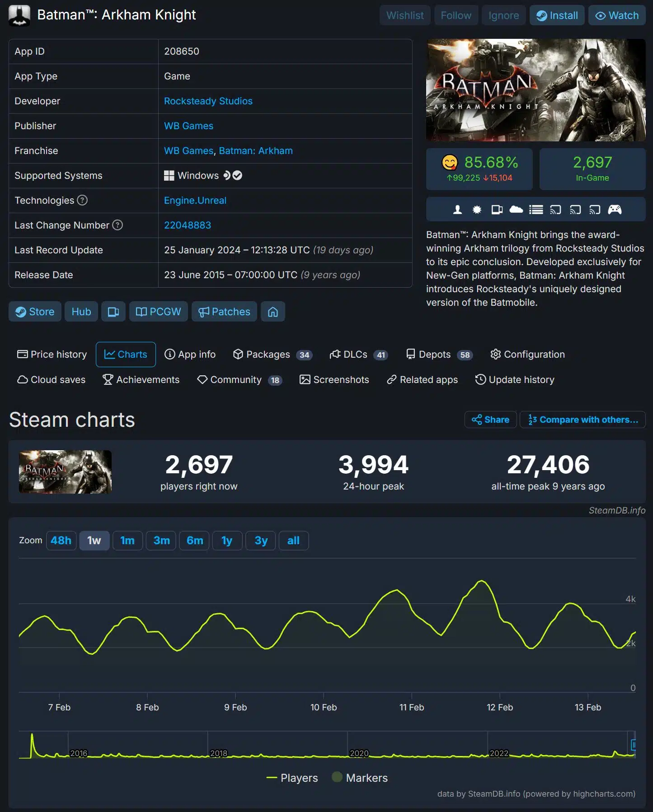Screen dimensions: 653x812
Task: Click the Wishlist button
Action: click(x=405, y=15)
